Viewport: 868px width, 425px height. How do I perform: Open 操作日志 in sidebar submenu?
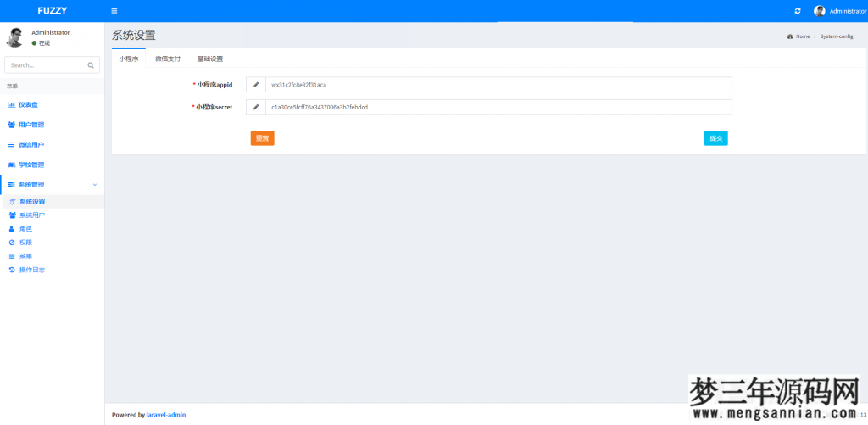[32, 270]
